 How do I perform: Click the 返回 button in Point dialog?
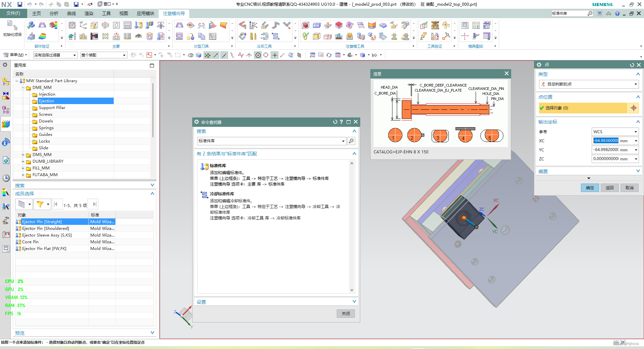(609, 188)
